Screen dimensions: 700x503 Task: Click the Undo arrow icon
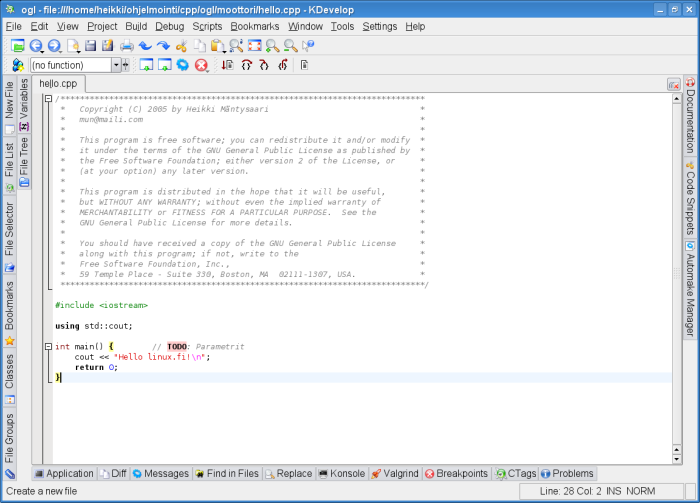pos(145,46)
